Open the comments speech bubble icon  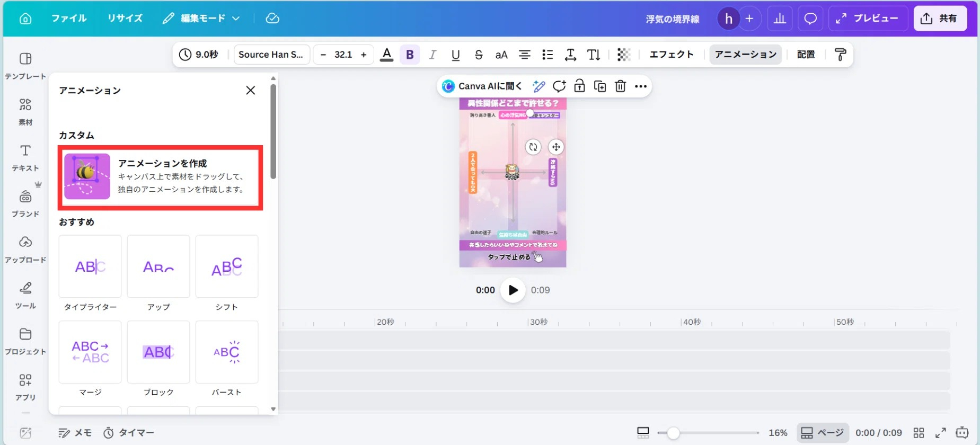810,19
